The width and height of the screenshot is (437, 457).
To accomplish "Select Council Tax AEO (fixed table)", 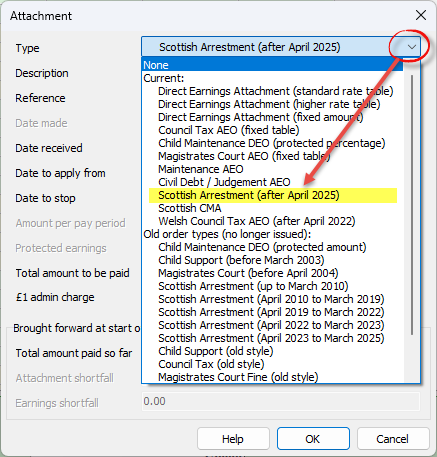I will click(x=229, y=130).
